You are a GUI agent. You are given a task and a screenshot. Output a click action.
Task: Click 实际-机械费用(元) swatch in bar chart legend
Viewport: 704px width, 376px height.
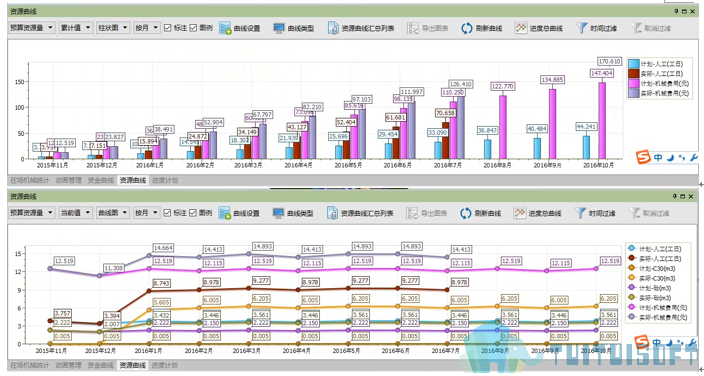tap(634, 93)
